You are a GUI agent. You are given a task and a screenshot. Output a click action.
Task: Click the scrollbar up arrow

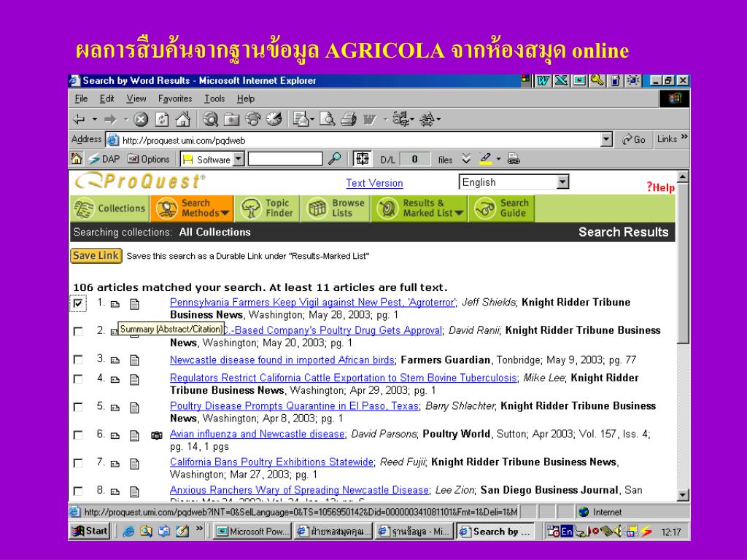point(683,177)
